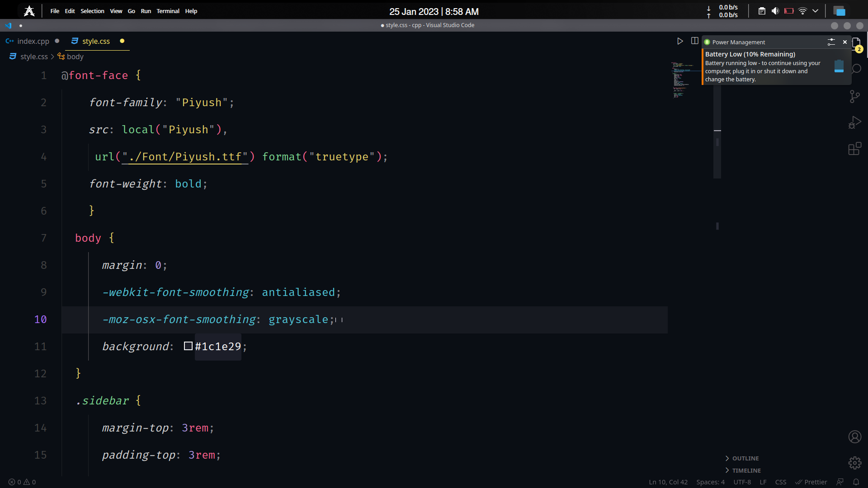Open the Help menu
Screen dimensions: 868x488
click(191, 11)
